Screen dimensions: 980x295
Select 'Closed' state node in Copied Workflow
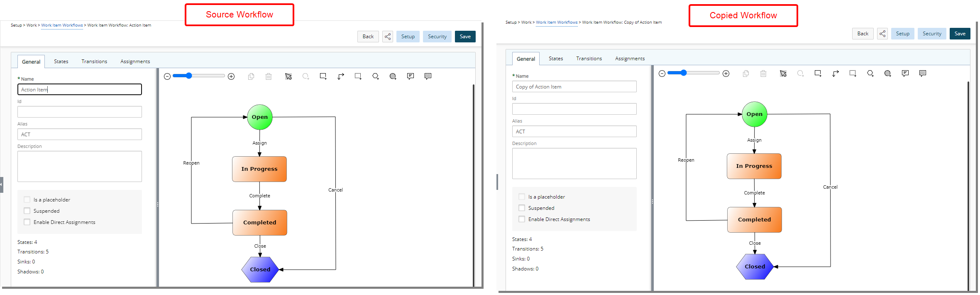pos(755,267)
